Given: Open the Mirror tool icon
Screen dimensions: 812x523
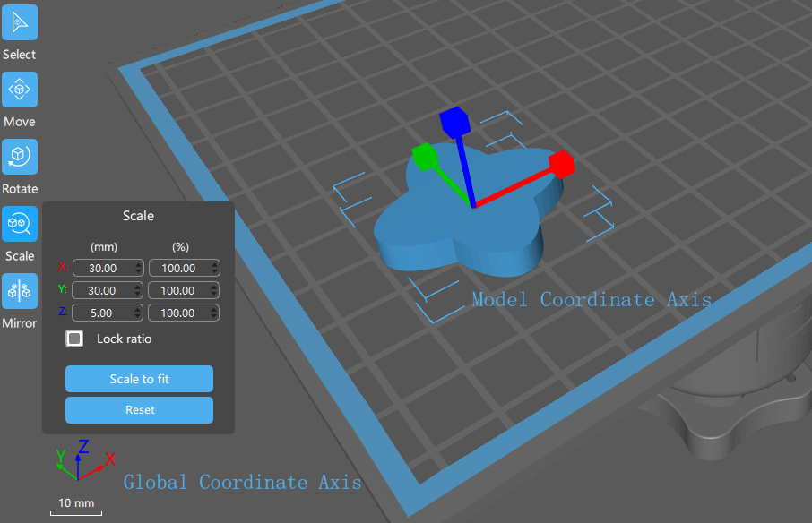Looking at the screenshot, I should coord(20,291).
